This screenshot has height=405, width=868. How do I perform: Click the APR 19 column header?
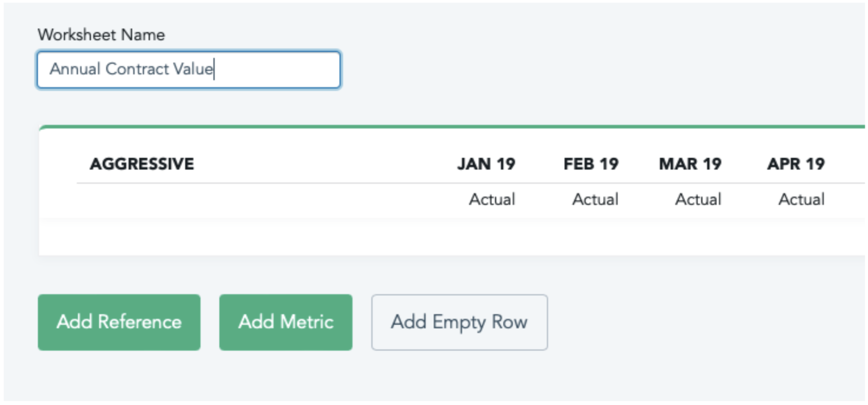point(796,164)
